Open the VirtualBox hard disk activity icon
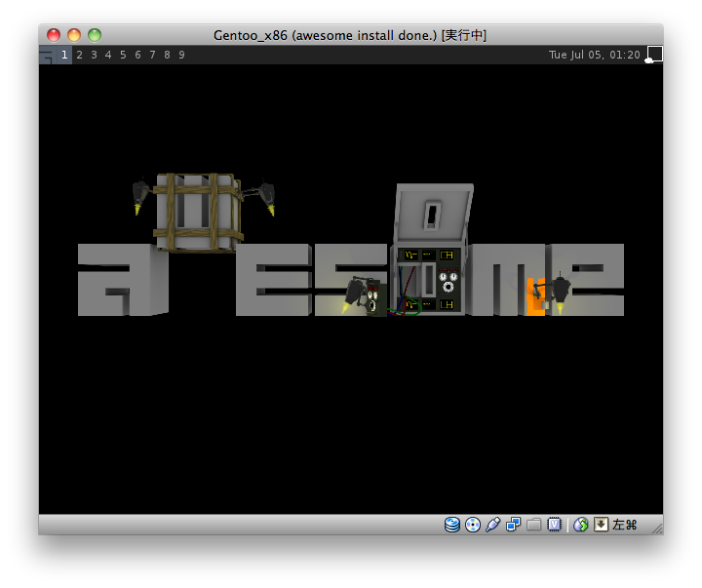The image size is (702, 588). coord(452,525)
